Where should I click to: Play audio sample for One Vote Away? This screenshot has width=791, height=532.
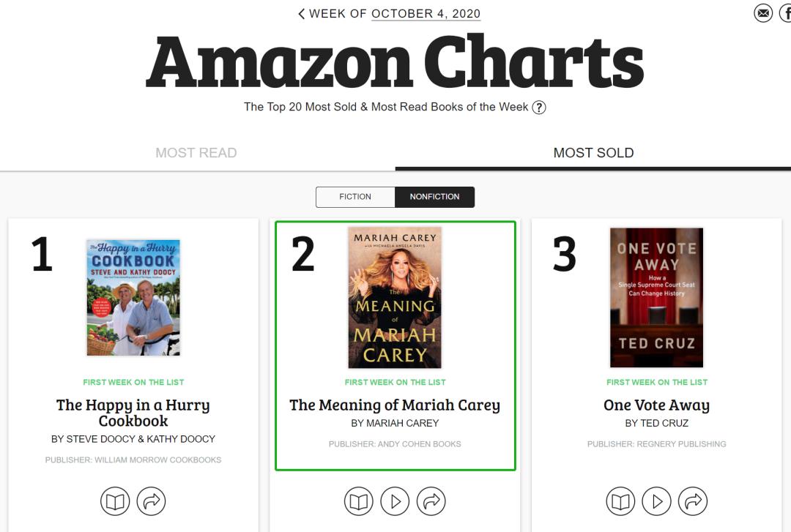click(x=656, y=501)
